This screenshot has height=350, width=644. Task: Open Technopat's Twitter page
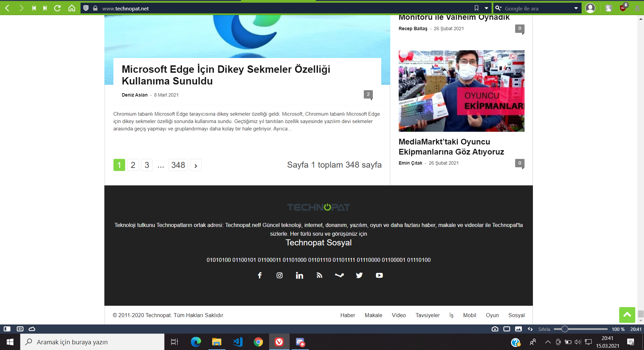[x=359, y=275]
